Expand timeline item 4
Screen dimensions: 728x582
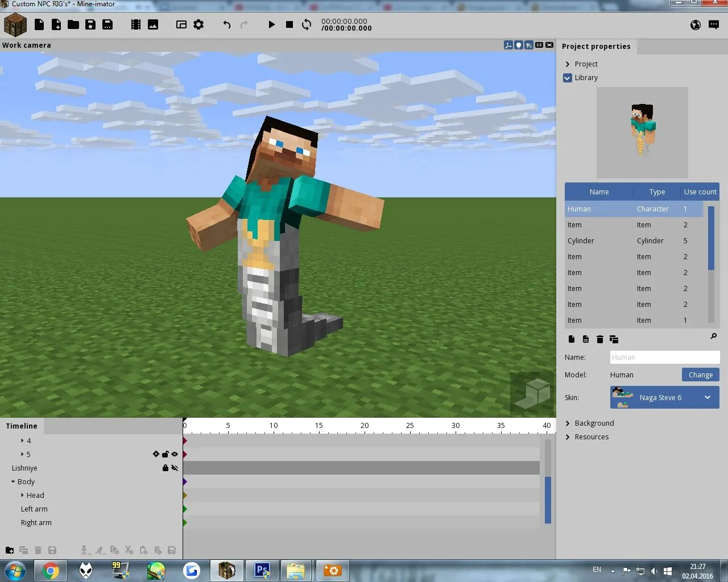[x=22, y=440]
